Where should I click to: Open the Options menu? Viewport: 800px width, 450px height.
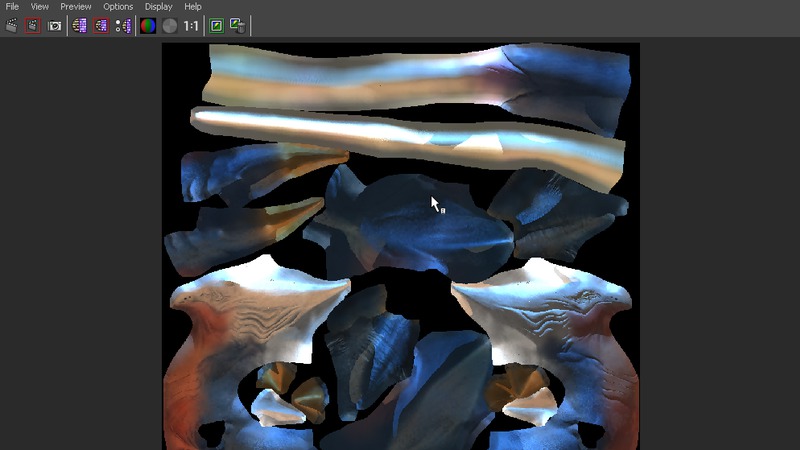click(118, 7)
